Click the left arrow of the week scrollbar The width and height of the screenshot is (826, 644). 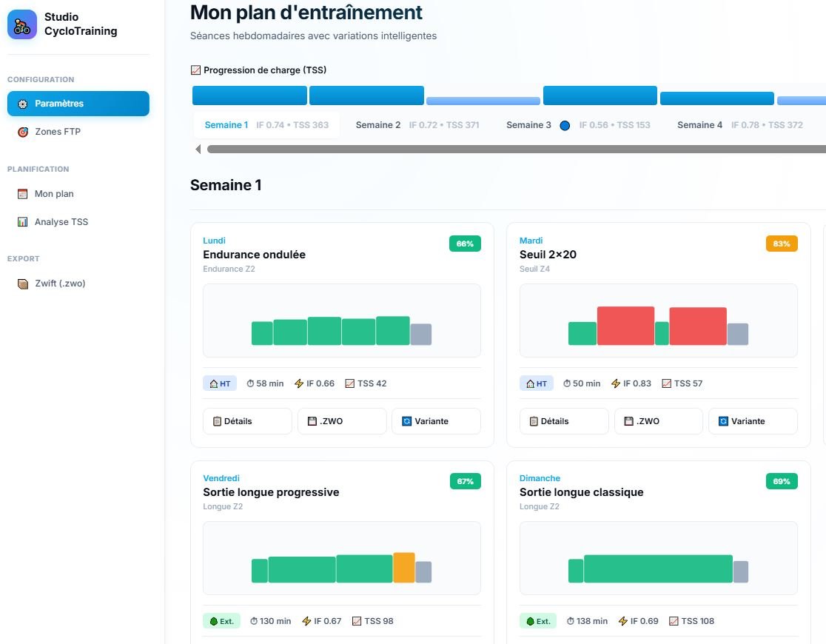click(x=198, y=150)
